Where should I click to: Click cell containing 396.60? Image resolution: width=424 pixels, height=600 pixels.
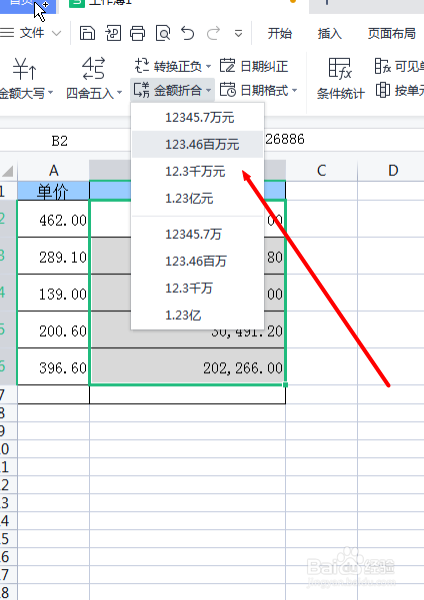pyautogui.click(x=53, y=367)
